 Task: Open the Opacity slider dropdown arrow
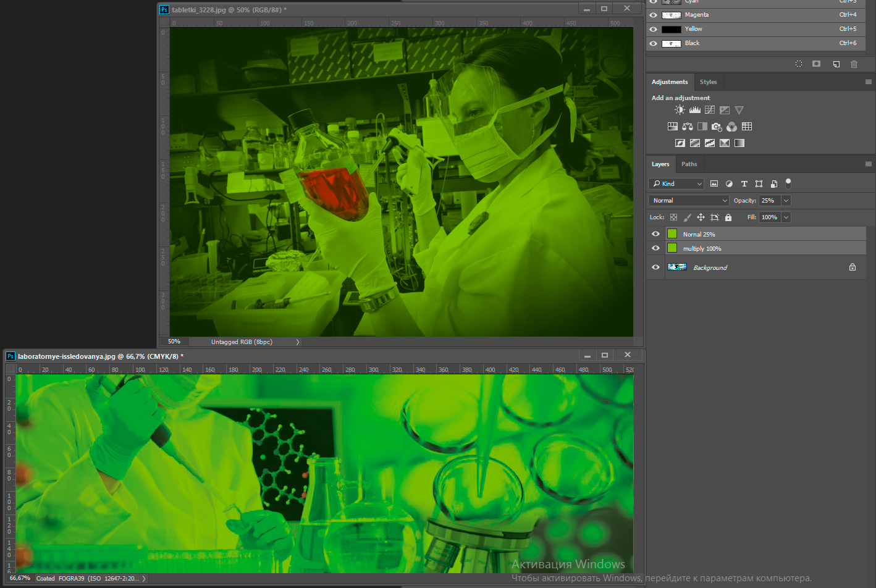point(786,200)
